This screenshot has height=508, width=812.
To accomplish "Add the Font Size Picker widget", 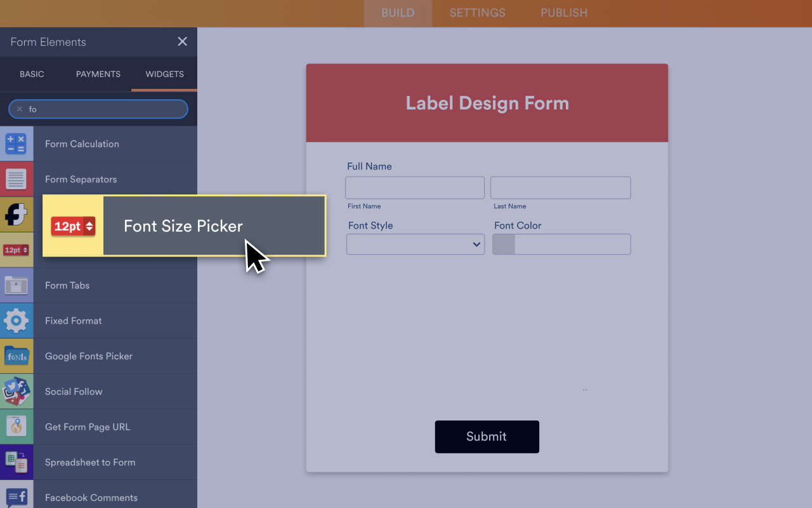I will (x=183, y=226).
